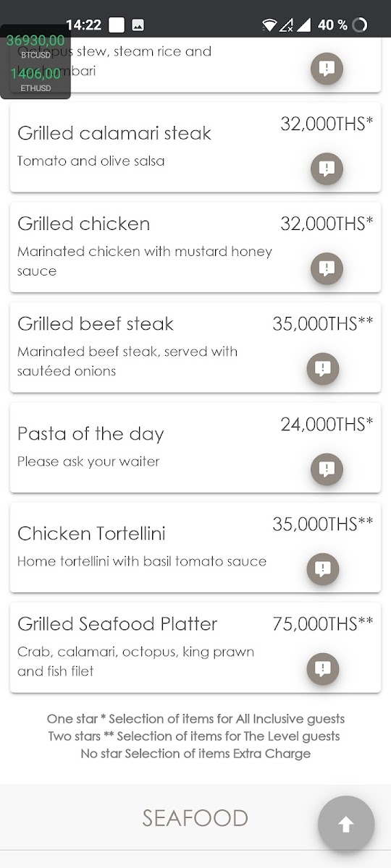Select the Grilled calamari steak card
Viewport: 391px width, 868px height.
point(195,148)
